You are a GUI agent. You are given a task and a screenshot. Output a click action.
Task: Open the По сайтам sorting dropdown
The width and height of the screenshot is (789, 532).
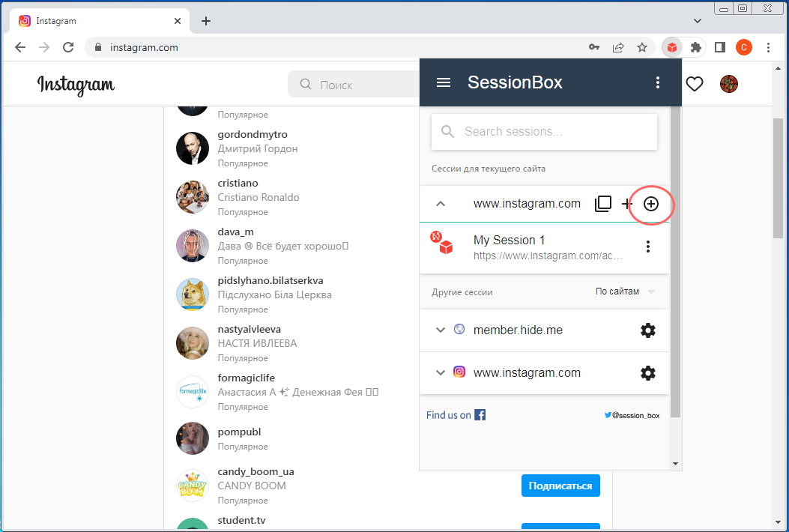(x=625, y=292)
